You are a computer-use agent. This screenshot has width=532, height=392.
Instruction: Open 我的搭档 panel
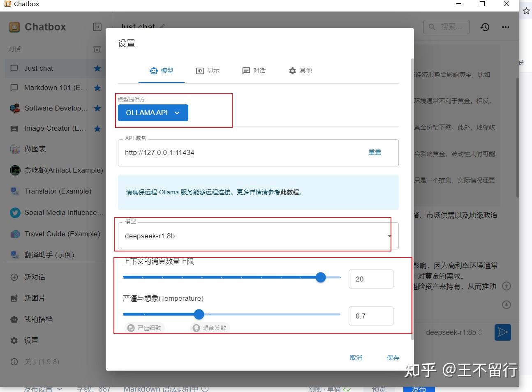point(37,319)
